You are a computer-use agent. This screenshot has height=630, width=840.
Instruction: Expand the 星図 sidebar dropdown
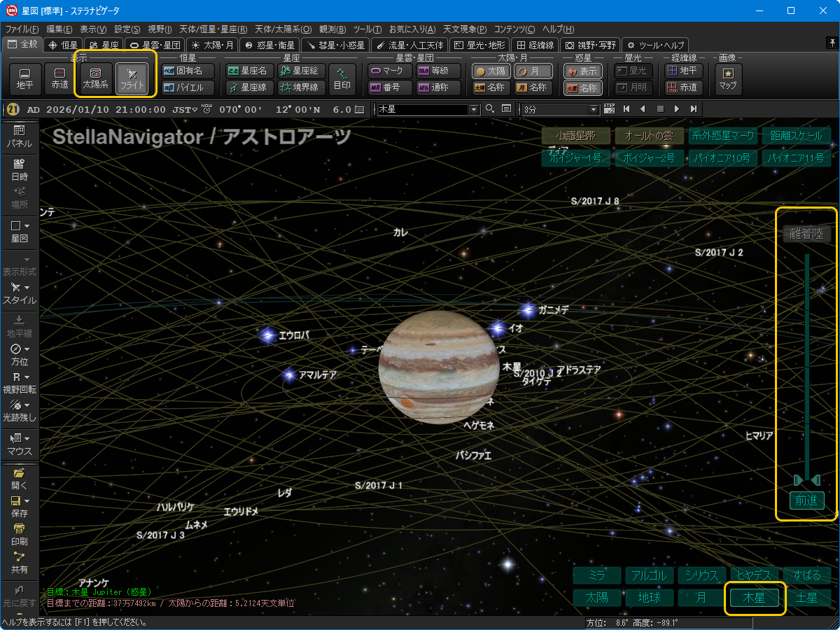click(x=27, y=226)
